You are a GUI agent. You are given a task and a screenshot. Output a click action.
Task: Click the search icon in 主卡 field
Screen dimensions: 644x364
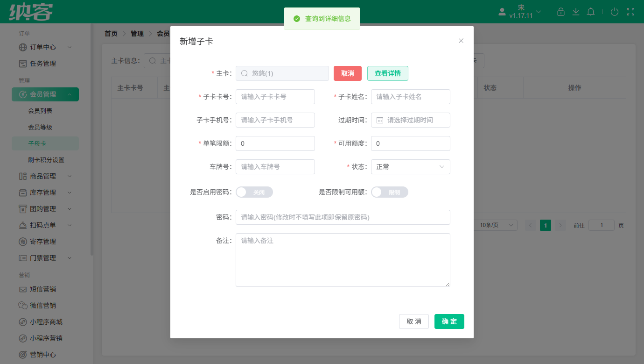244,73
